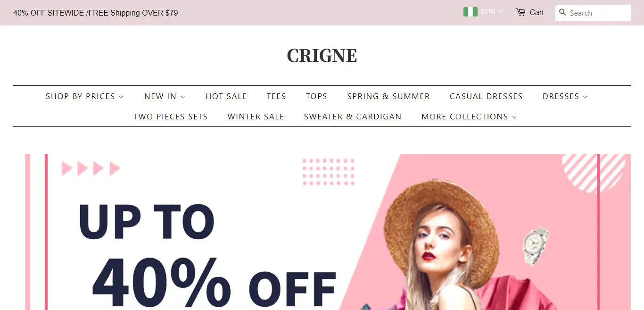
Task: Expand More Collections menu
Action: 469,117
